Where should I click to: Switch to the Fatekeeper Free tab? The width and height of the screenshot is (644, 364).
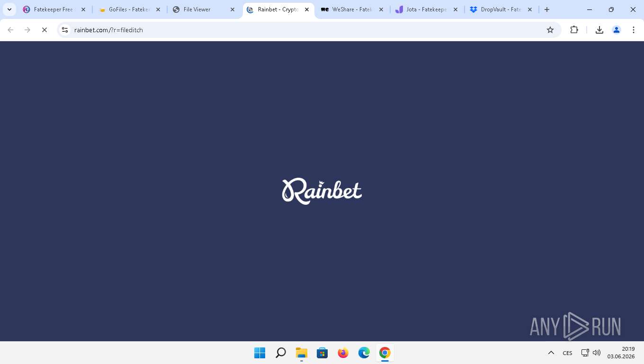point(54,9)
